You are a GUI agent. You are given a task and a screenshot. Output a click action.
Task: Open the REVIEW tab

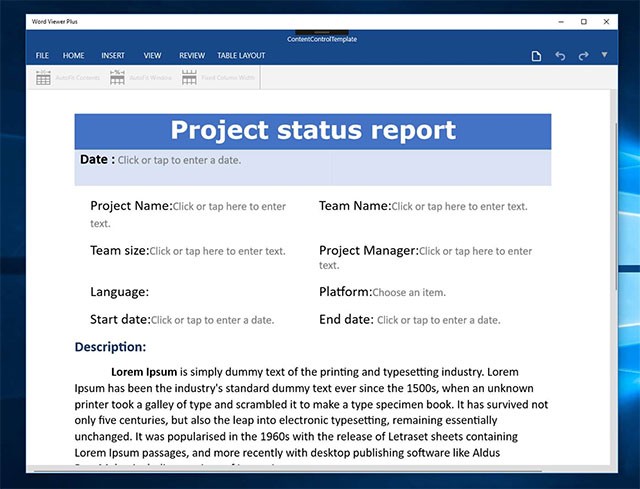[192, 56]
